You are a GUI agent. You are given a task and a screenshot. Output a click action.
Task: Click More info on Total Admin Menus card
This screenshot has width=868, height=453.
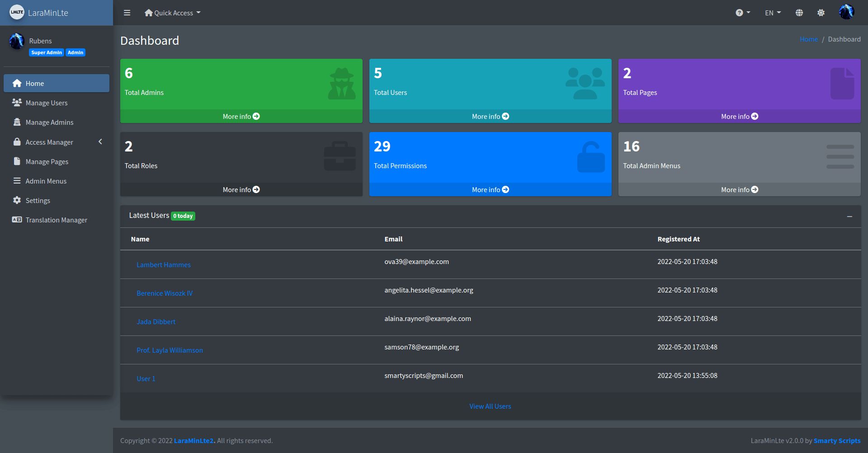point(739,190)
